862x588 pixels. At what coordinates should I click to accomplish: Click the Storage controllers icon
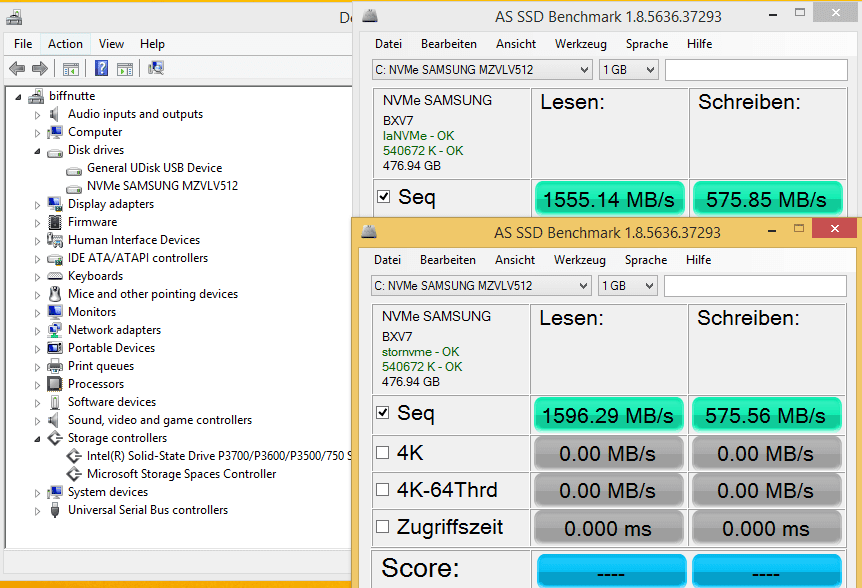tap(54, 438)
